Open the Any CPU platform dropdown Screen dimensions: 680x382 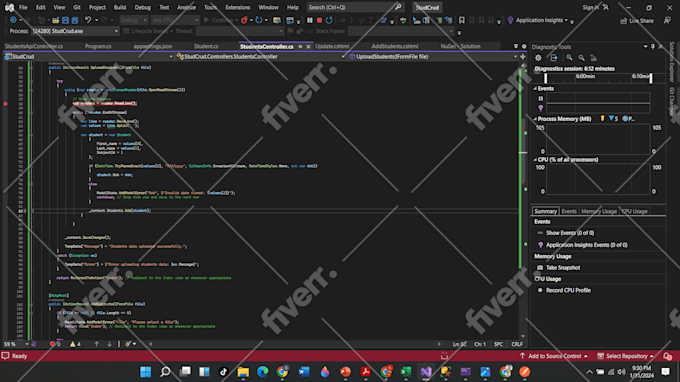(x=175, y=20)
